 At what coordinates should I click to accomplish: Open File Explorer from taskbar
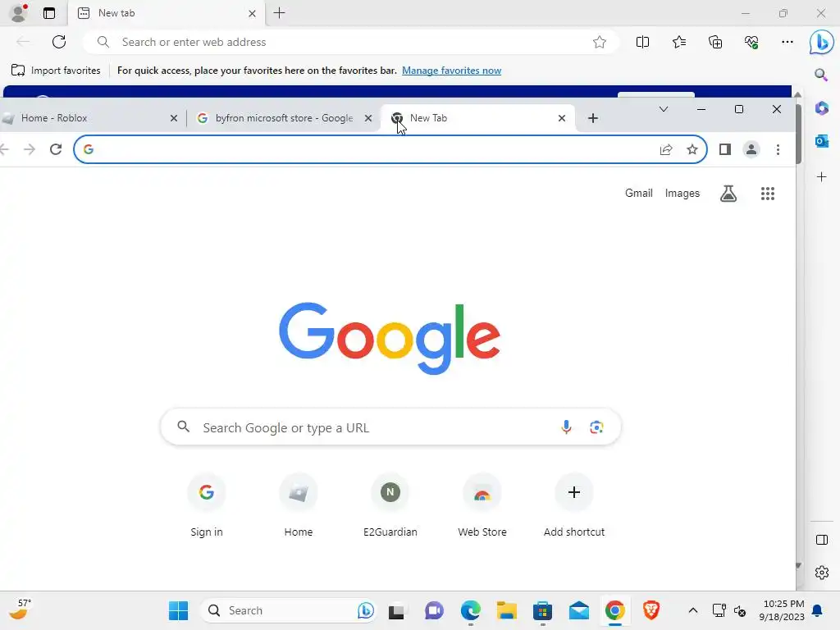(x=506, y=610)
